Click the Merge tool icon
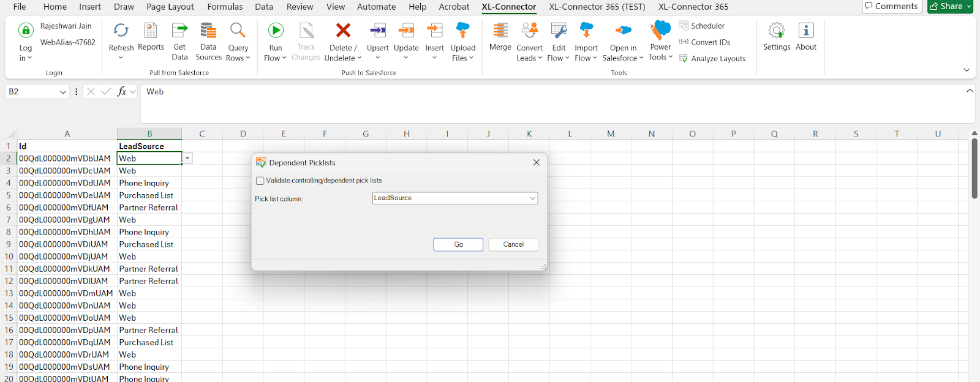980x382 pixels. [x=500, y=31]
